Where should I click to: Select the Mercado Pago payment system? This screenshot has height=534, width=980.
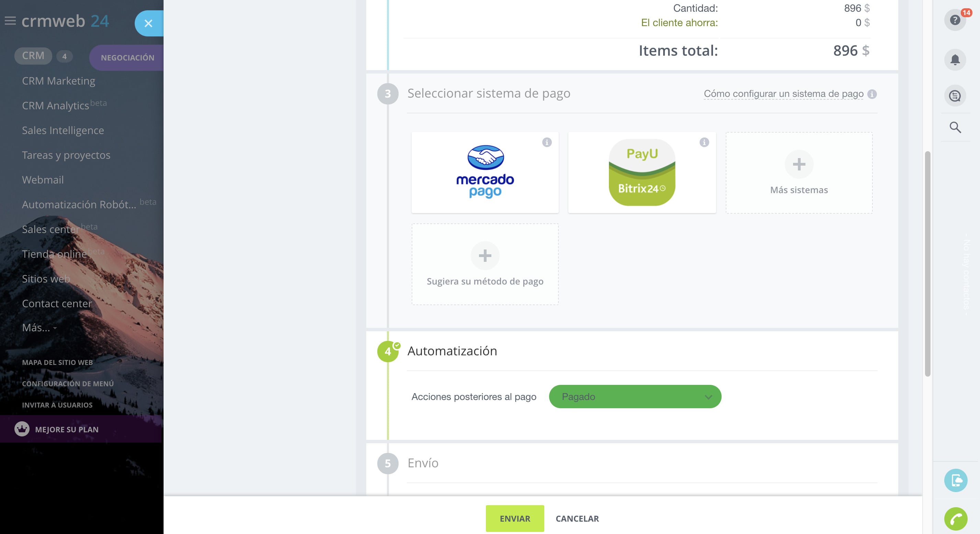485,173
